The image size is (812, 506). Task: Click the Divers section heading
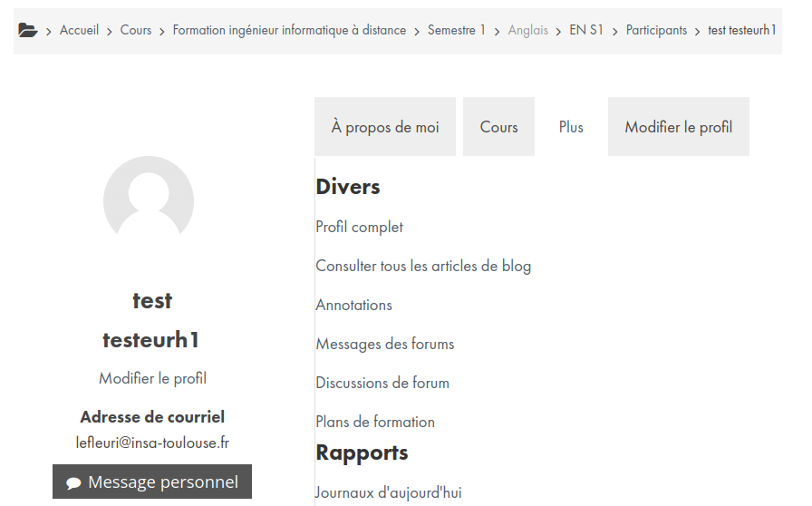pos(348,187)
